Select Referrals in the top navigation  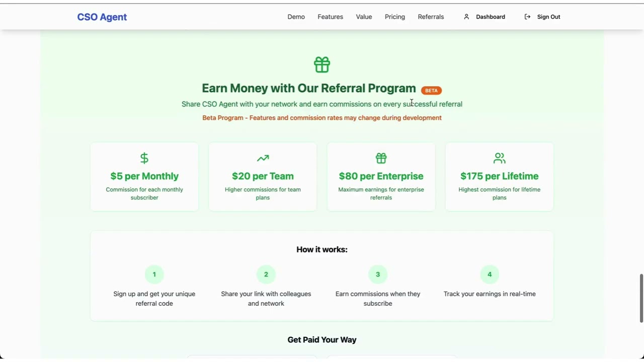[x=431, y=17]
